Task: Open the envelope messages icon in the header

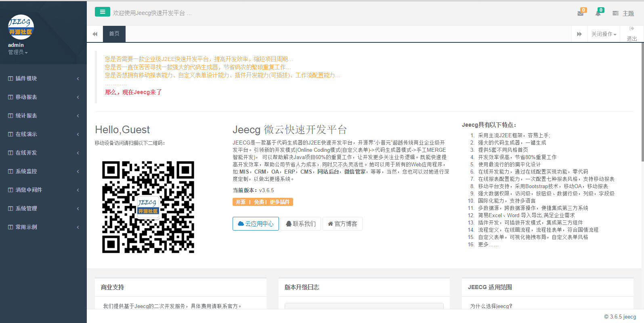Action: pyautogui.click(x=581, y=13)
